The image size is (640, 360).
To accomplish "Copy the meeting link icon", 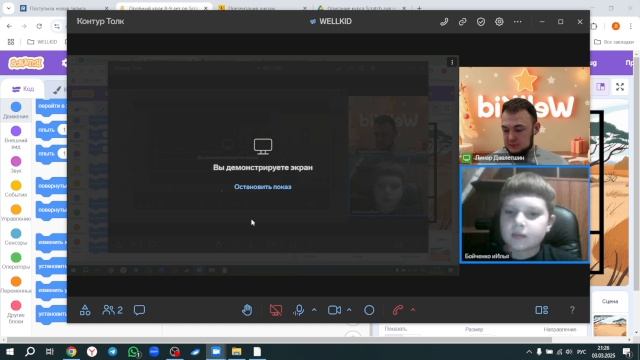I will (462, 22).
